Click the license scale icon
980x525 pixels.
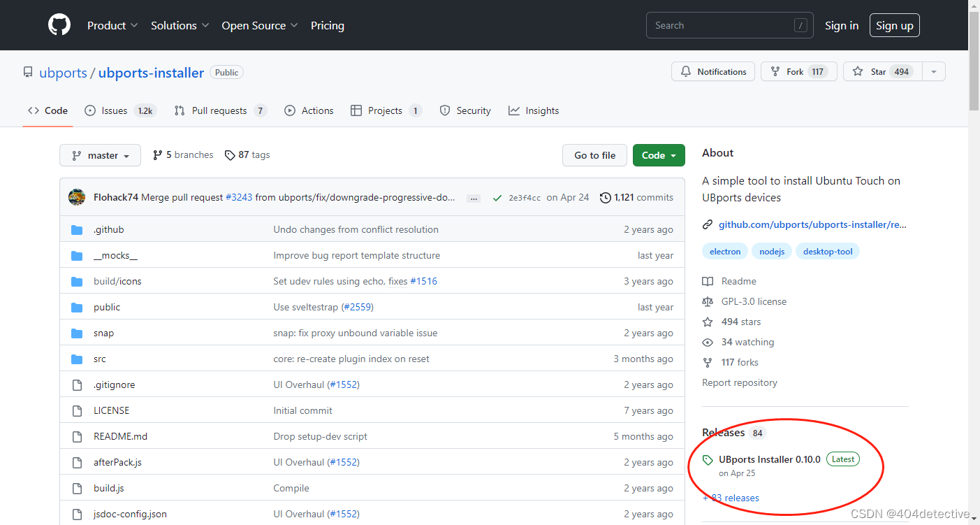pyautogui.click(x=708, y=301)
